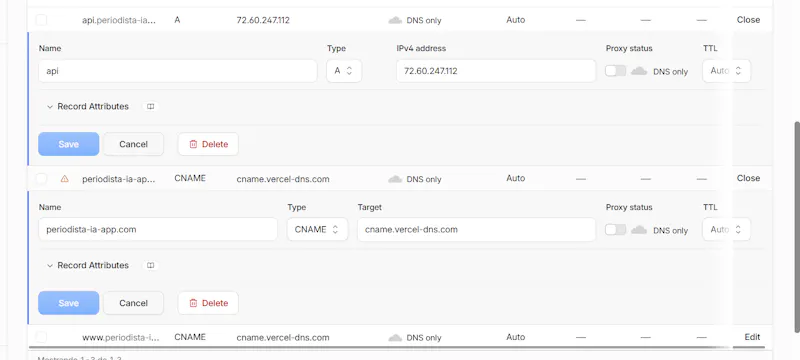Click the www.periodista record name
The height and width of the screenshot is (360, 800).
click(121, 338)
